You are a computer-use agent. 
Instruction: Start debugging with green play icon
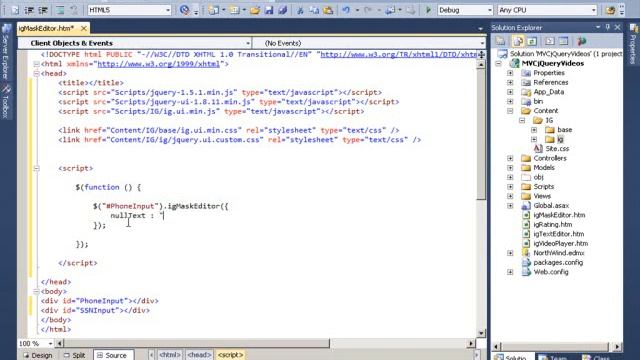tap(428, 10)
